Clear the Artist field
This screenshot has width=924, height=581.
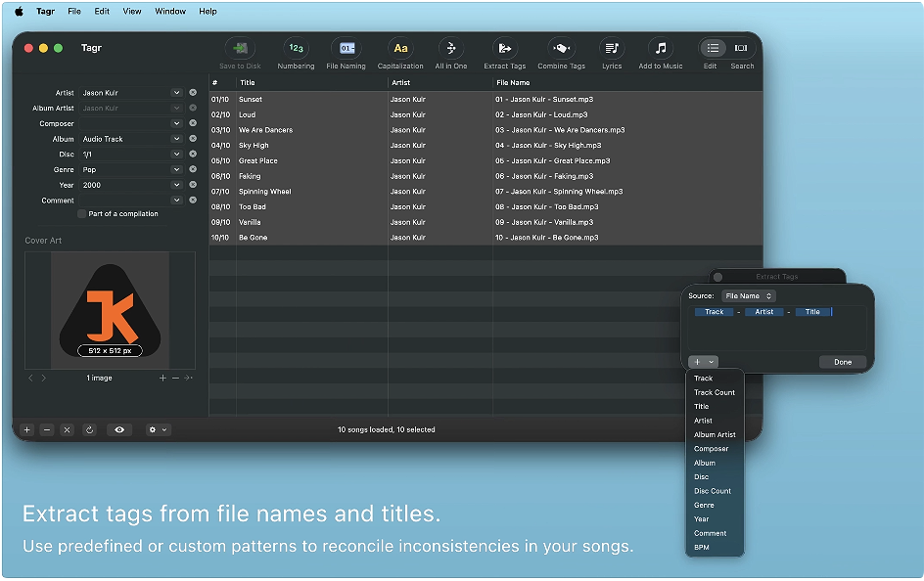click(193, 92)
